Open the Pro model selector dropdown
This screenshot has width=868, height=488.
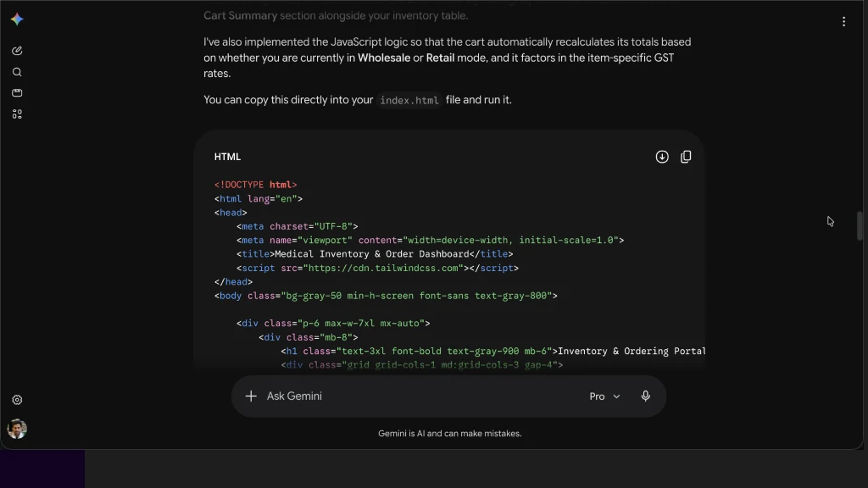point(604,396)
